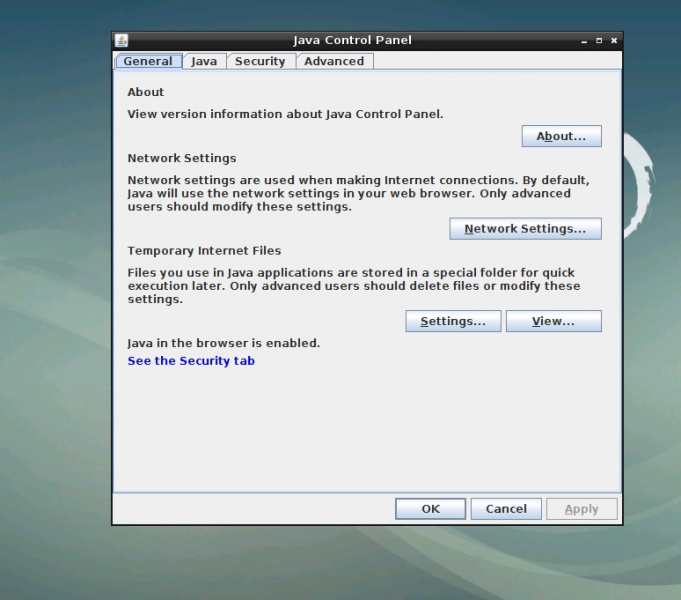Click the 'Java Control Panel' title bar text
This screenshot has width=681, height=600.
(352, 41)
